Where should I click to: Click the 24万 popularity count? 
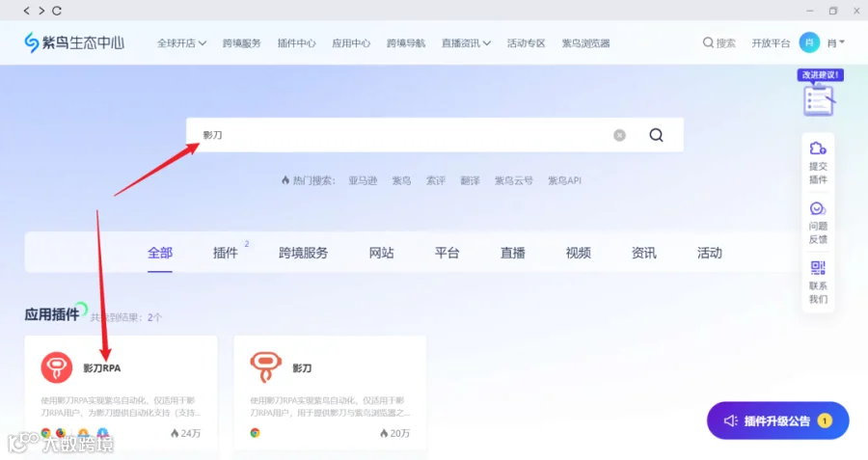click(x=185, y=433)
